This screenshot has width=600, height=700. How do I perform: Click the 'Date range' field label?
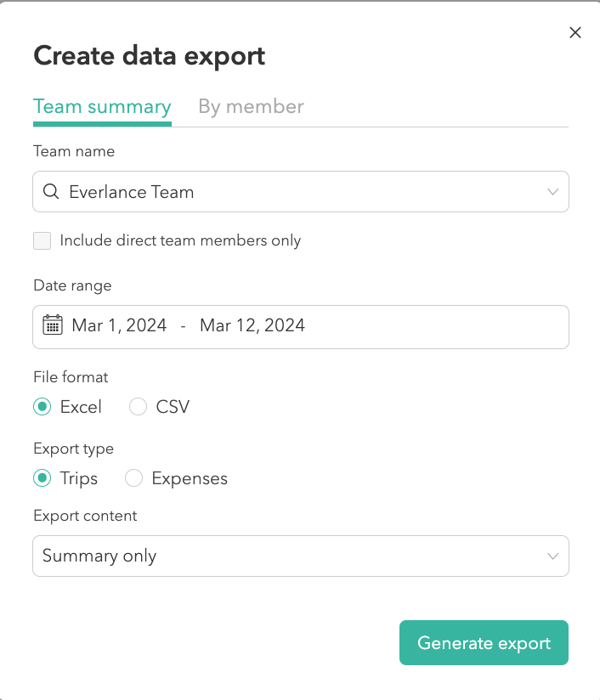click(72, 285)
